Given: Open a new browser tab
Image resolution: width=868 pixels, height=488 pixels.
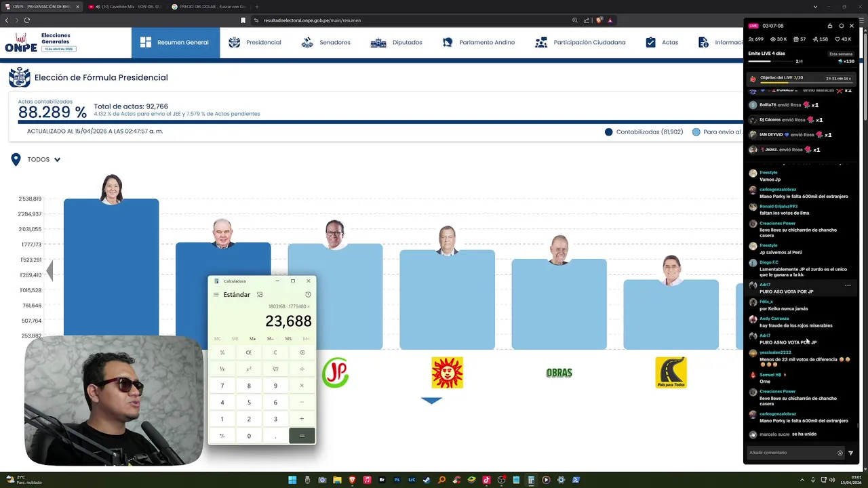Looking at the screenshot, I should pos(256,6).
